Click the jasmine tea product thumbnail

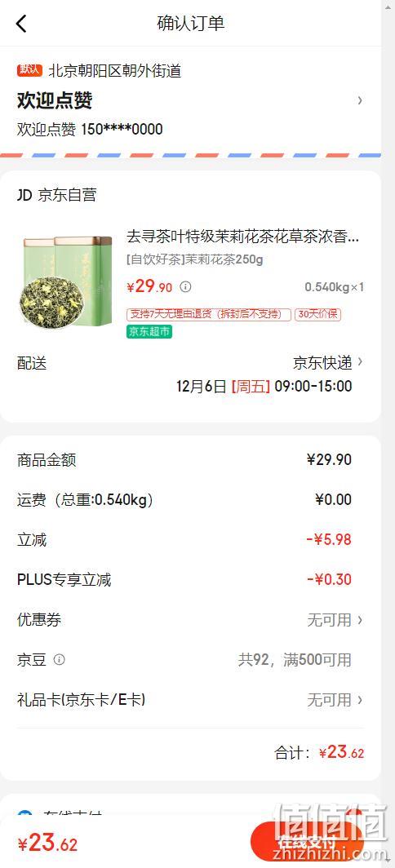click(66, 281)
